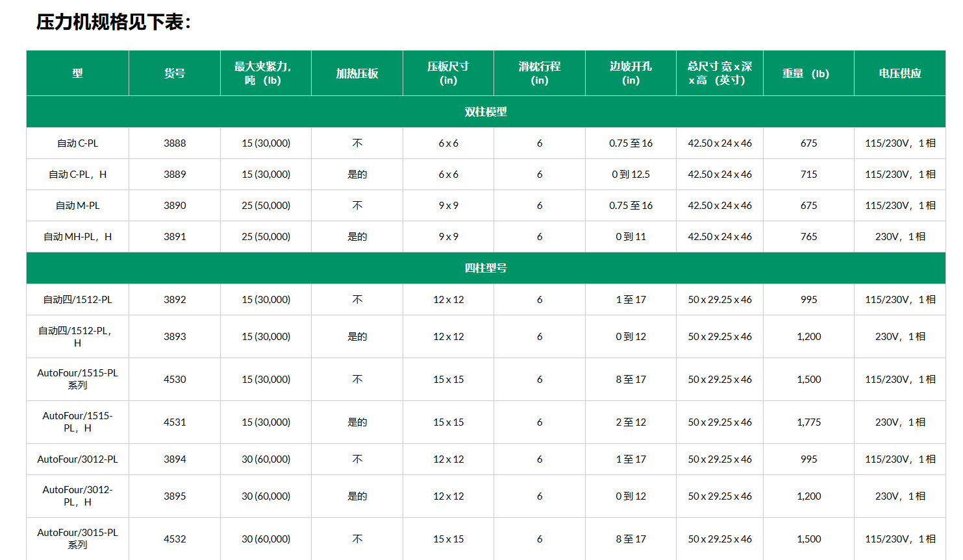Select item number 4531
This screenshot has height=560, width=963.
point(175,422)
